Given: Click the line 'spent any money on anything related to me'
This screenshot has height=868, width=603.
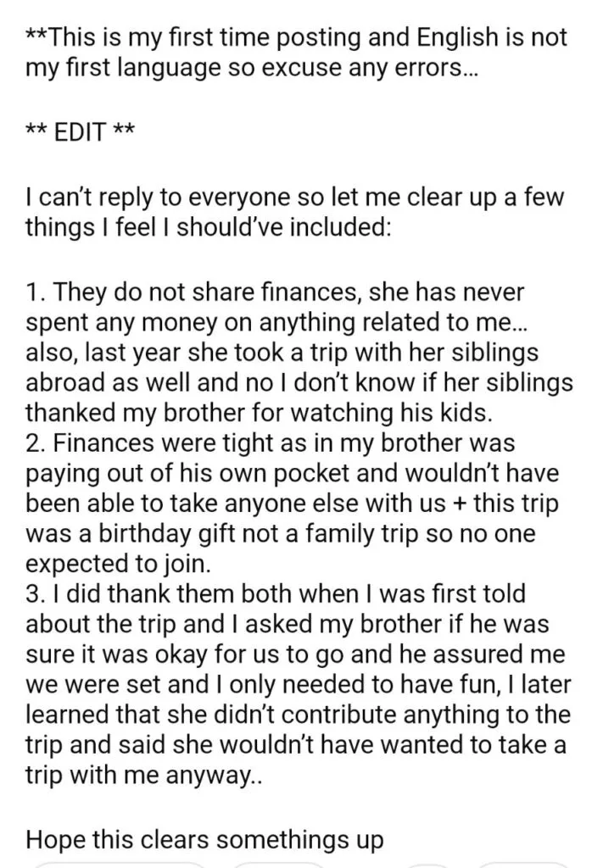Looking at the screenshot, I should (276, 321).
